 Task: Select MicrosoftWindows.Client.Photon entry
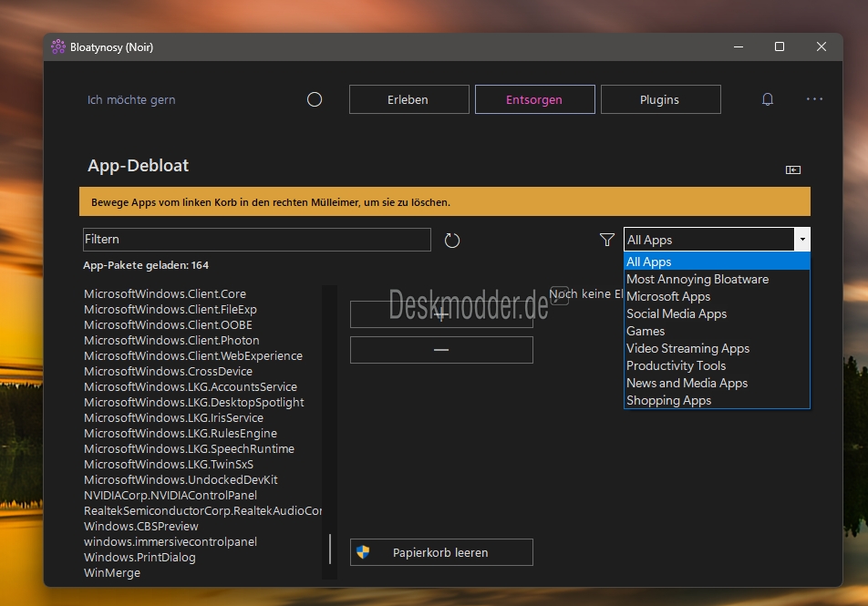(x=171, y=340)
